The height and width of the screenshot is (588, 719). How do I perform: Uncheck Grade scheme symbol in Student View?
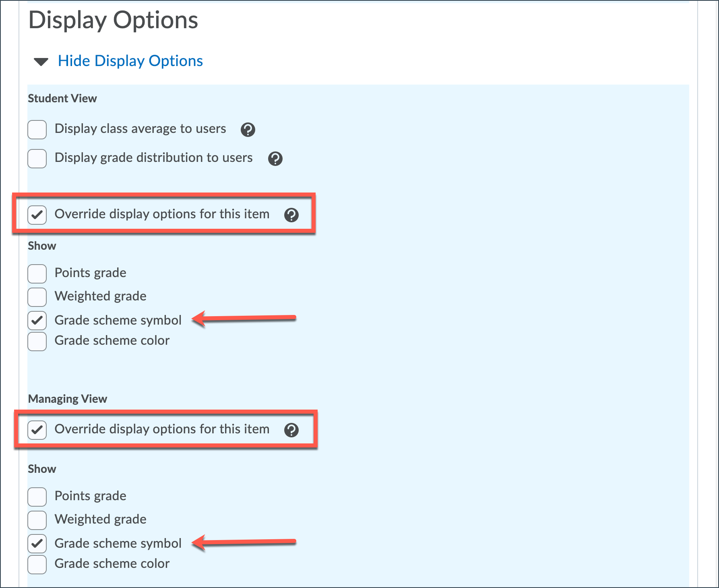click(37, 321)
